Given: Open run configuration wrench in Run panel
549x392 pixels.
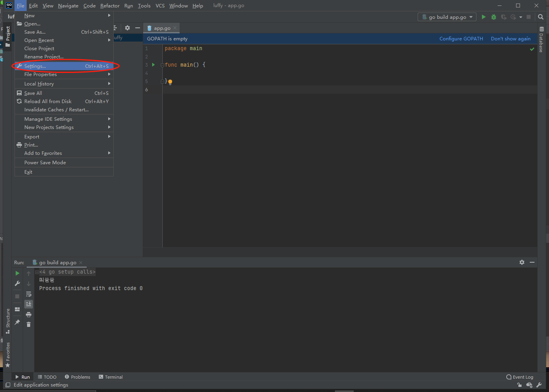Looking at the screenshot, I should click(17, 283).
